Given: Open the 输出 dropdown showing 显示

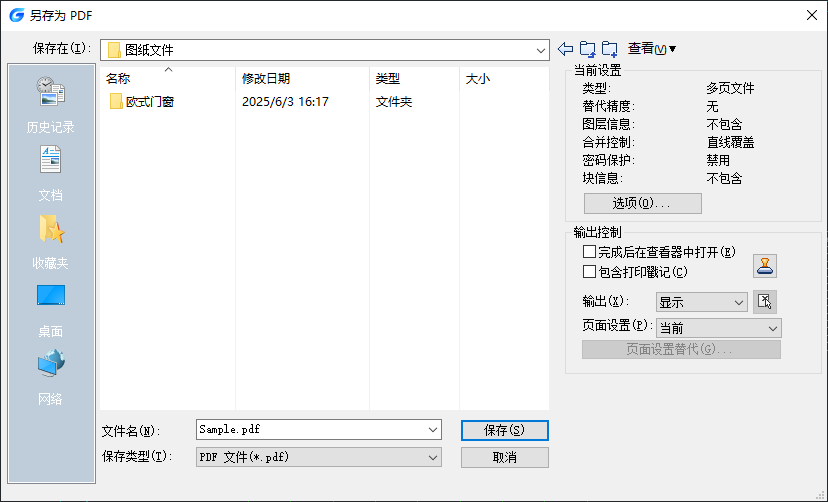Looking at the screenshot, I should click(701, 302).
